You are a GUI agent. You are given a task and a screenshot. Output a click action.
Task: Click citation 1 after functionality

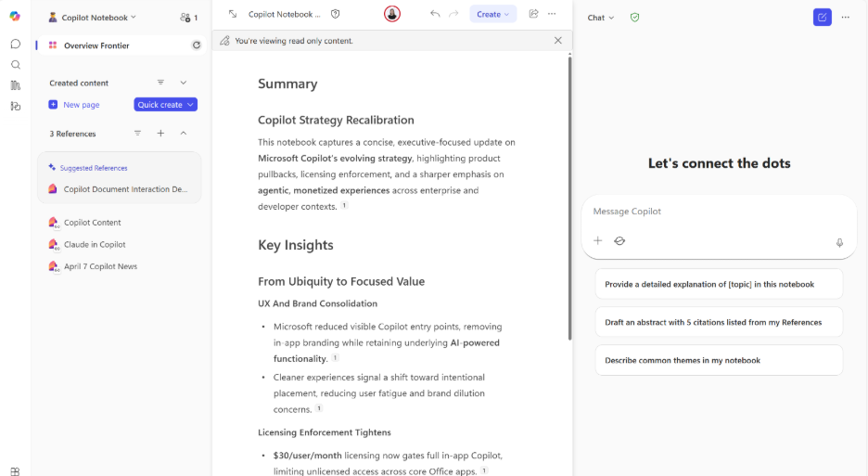coord(335,358)
